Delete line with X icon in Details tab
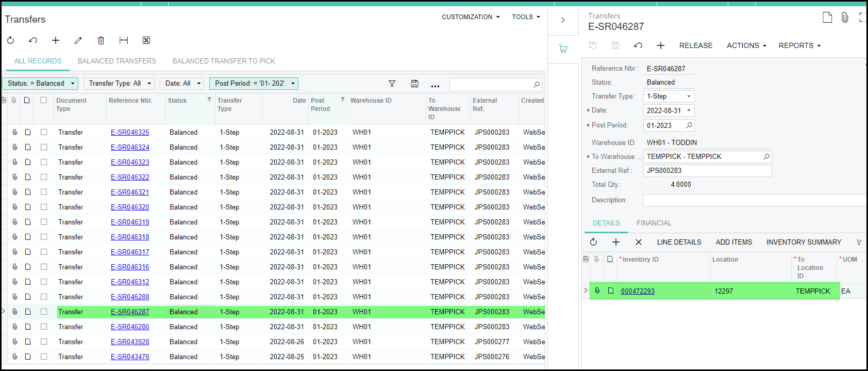Screen dimensions: 868x371 639,242
